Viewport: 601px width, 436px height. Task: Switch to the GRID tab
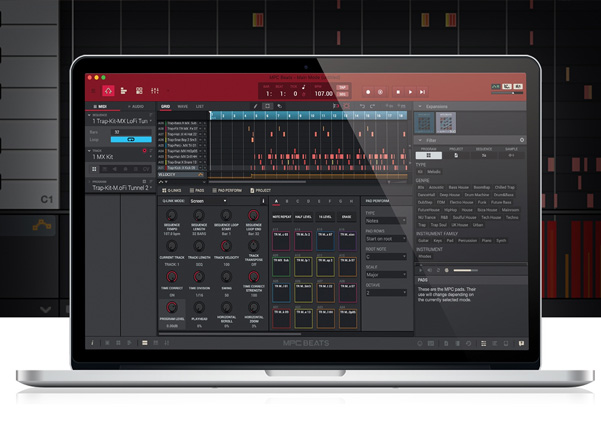pos(165,107)
